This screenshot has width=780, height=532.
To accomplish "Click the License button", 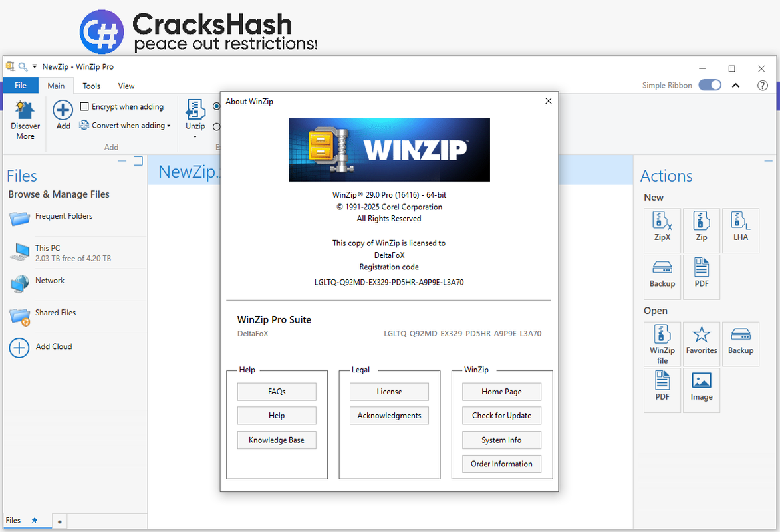I will click(x=389, y=392).
